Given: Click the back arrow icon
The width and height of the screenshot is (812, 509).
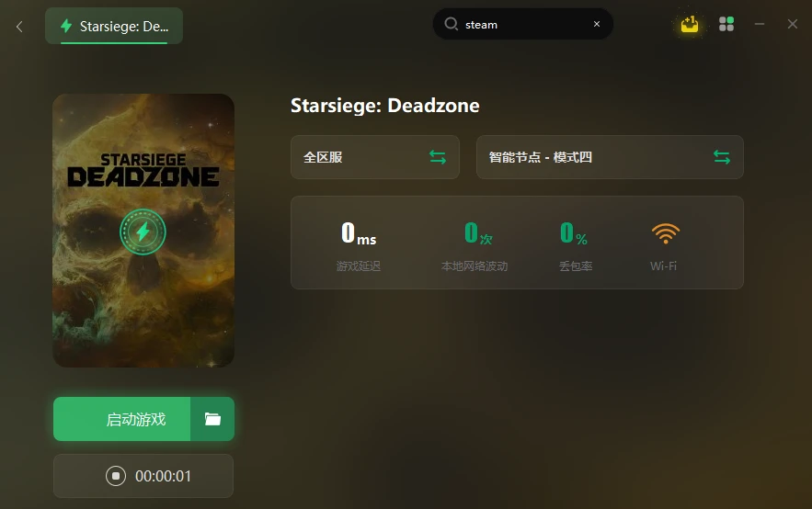Looking at the screenshot, I should 19,27.
